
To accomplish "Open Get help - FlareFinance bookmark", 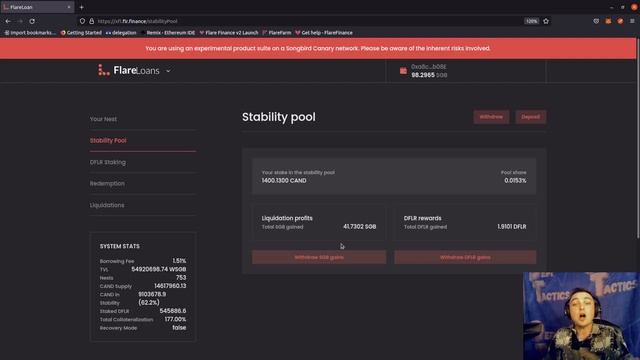I will pos(324,33).
